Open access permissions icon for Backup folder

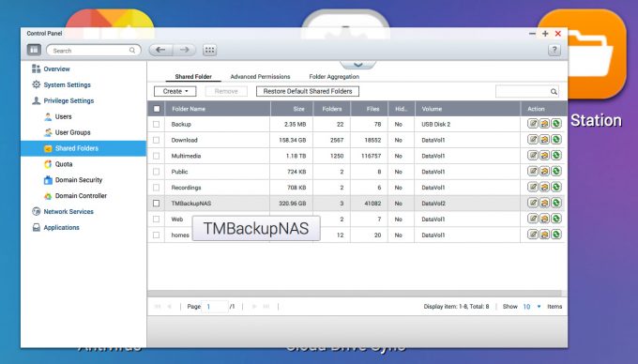(544, 124)
